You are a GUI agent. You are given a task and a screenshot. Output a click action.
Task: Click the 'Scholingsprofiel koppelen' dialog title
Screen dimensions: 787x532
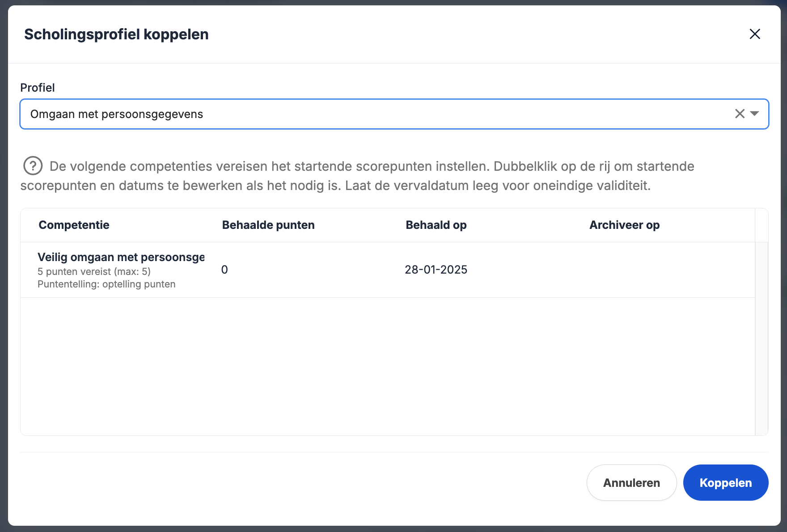[116, 34]
